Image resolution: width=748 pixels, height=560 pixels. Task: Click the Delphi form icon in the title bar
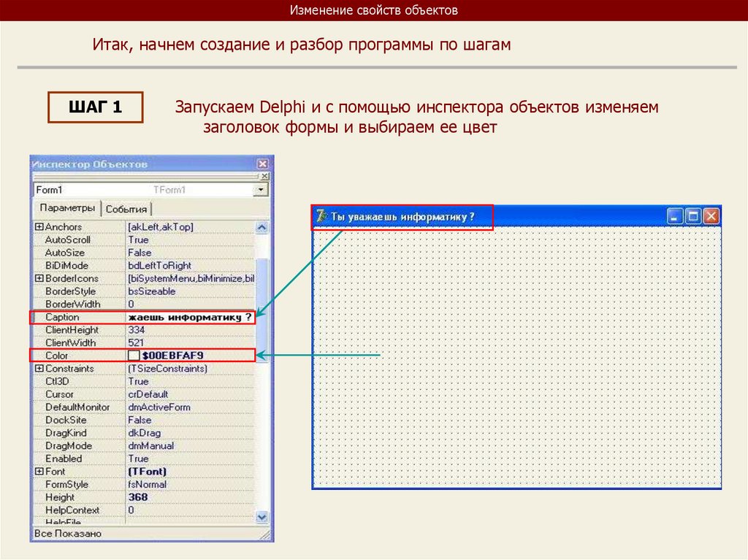(x=321, y=217)
